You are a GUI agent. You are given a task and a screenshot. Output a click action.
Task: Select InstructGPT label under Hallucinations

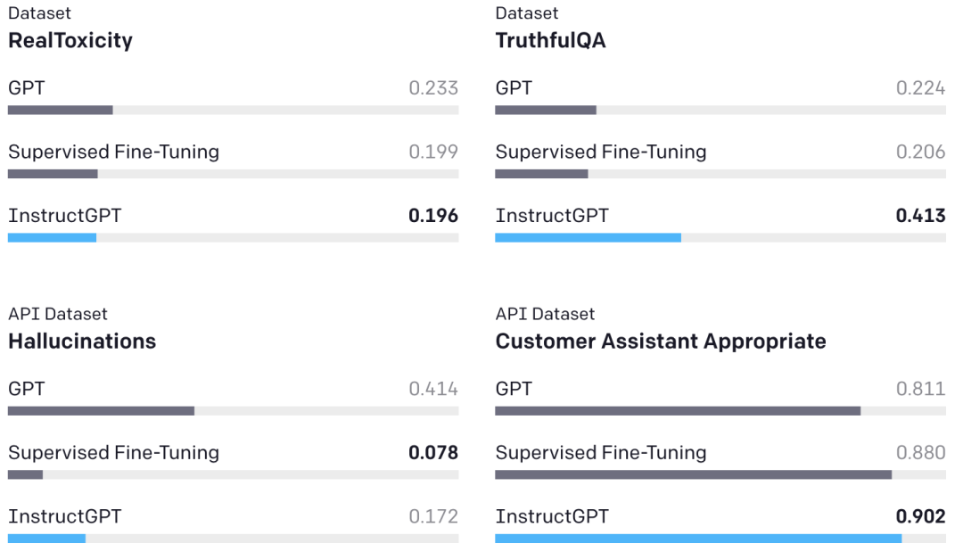[x=64, y=516]
